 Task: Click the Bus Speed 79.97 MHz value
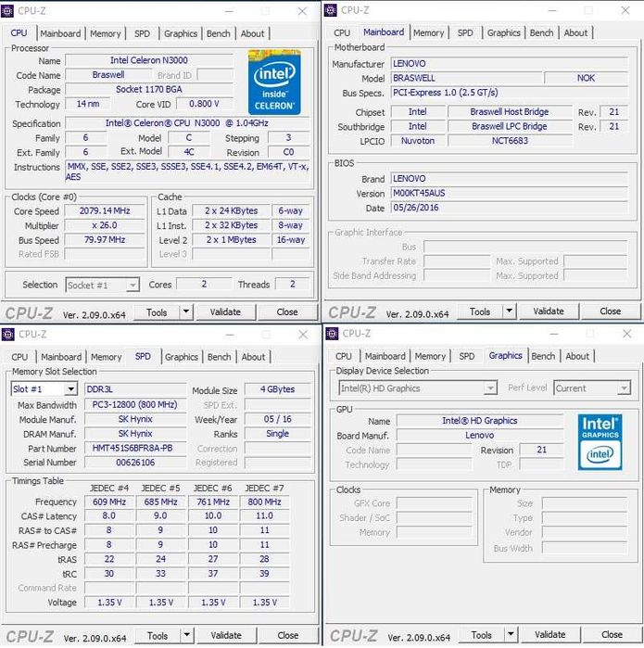click(x=105, y=240)
